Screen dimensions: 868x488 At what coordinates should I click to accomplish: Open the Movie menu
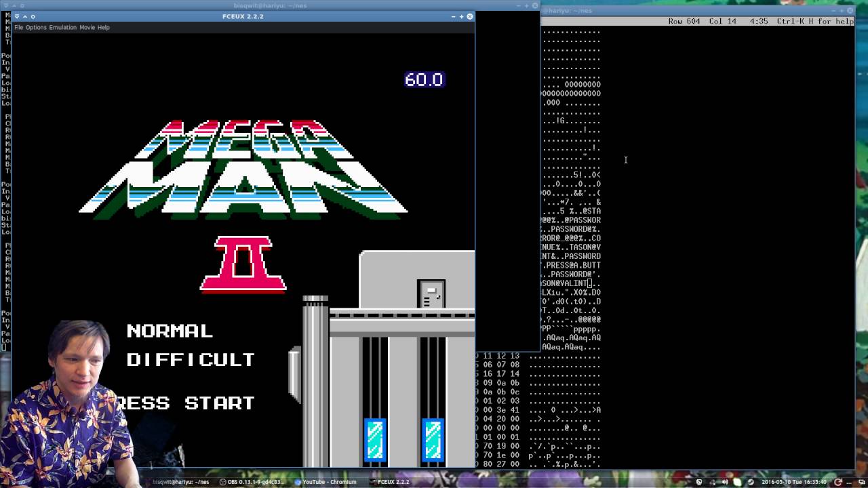pyautogui.click(x=87, y=27)
